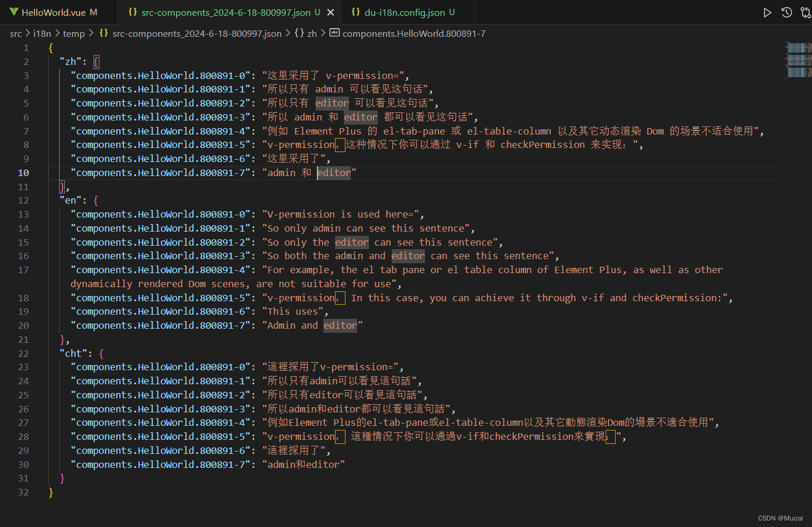This screenshot has width=812, height=527.
Task: Click the text "So only the editor can see this sentence"
Action: [380, 242]
